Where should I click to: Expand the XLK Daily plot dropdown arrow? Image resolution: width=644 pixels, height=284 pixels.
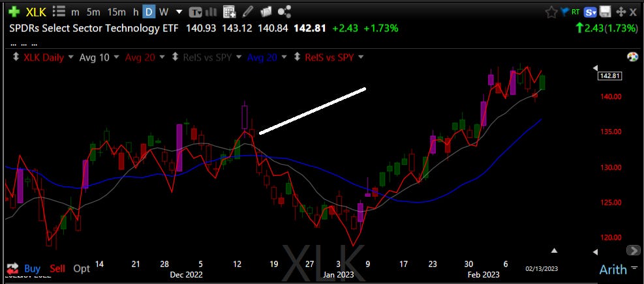[72, 57]
